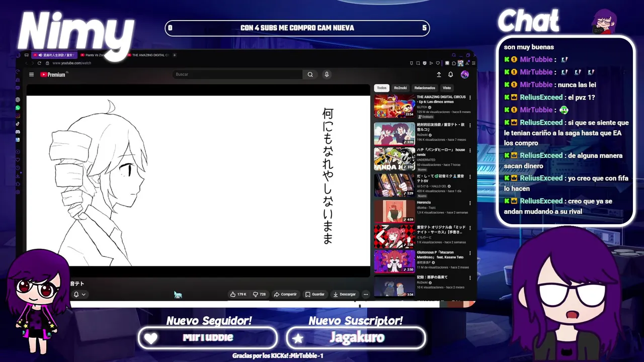Screen dimensions: 644x362
Task: Click '125 M de visualizaciones' under Digital Circus
Action: (x=433, y=112)
